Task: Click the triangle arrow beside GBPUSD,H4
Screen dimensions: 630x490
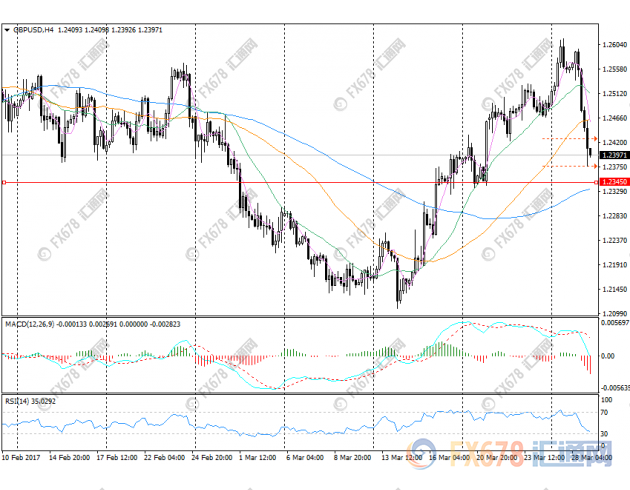Action: click(7, 30)
